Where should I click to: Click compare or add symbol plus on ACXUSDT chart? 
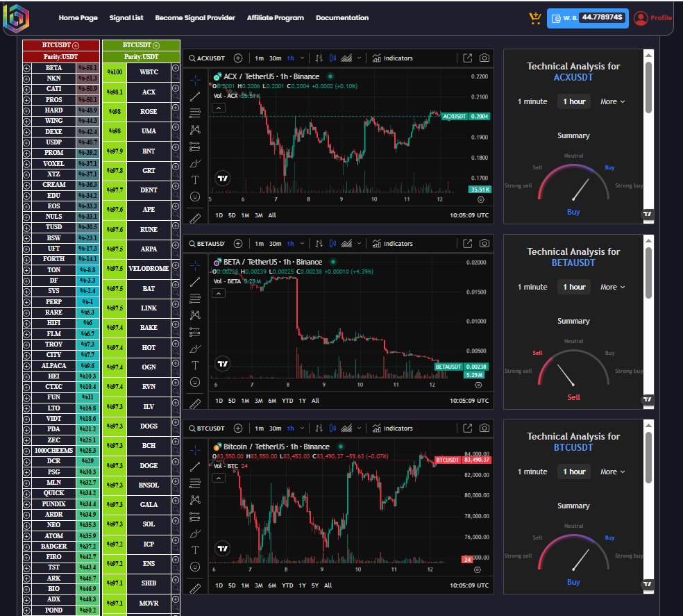pyautogui.click(x=238, y=58)
